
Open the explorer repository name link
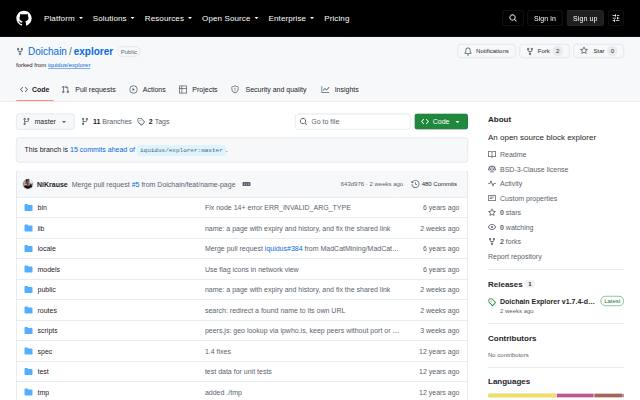[93, 51]
